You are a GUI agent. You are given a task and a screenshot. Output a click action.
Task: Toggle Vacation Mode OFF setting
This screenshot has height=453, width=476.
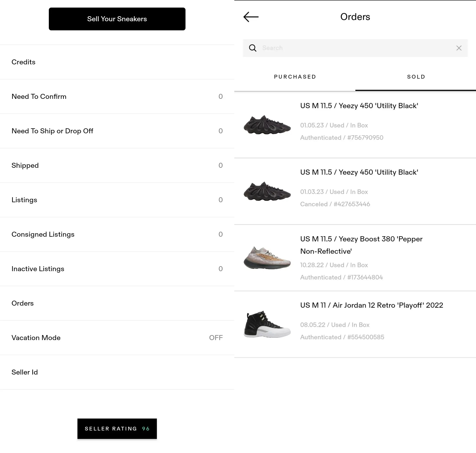point(117,338)
